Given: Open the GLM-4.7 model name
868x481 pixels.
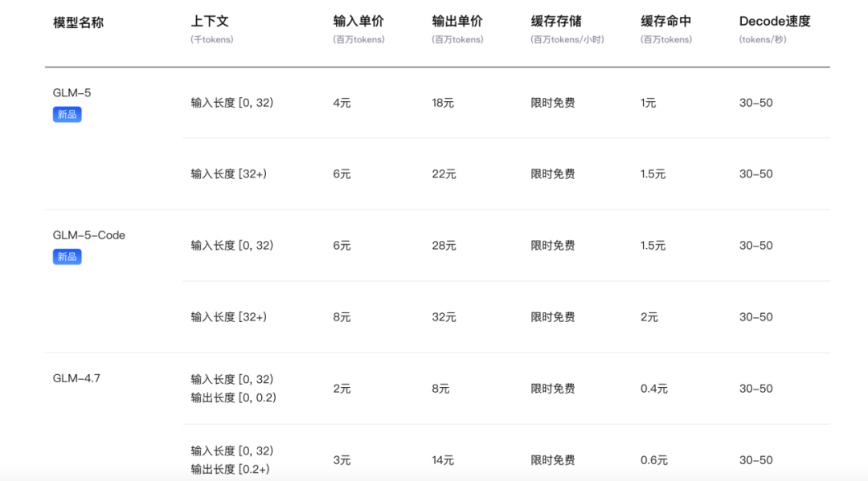Looking at the screenshot, I should point(76,378).
